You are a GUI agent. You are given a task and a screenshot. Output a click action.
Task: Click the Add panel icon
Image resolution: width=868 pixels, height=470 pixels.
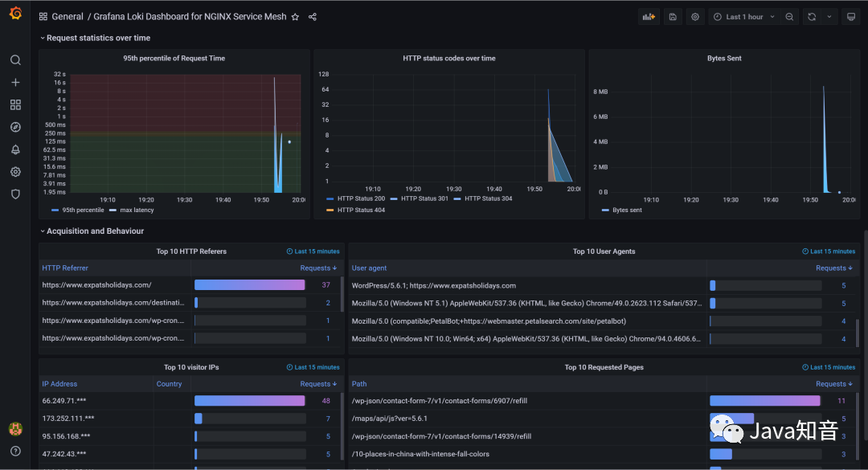649,17
